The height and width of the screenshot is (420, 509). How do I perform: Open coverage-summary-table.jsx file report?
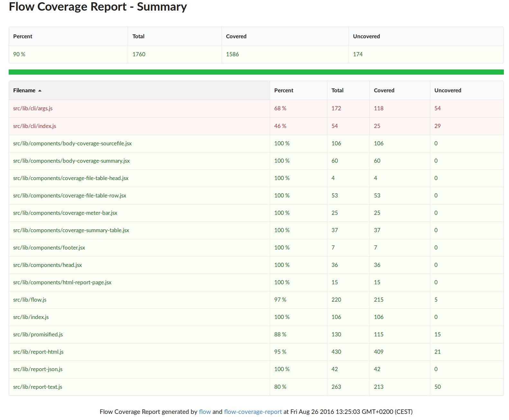pos(71,230)
